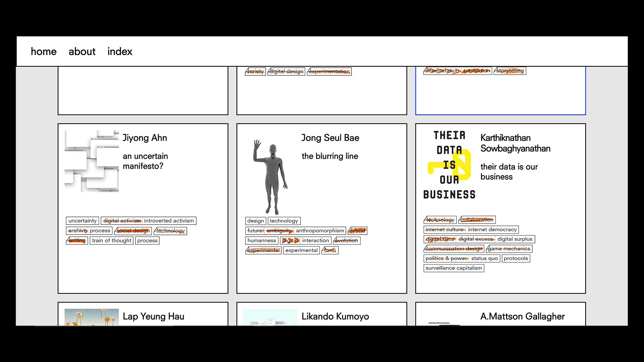This screenshot has width=644, height=362.
Task: Go to the about page
Action: pyautogui.click(x=82, y=52)
